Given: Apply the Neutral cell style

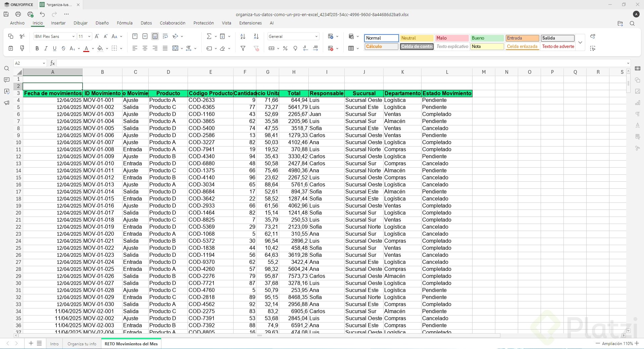Looking at the screenshot, I should [417, 38].
